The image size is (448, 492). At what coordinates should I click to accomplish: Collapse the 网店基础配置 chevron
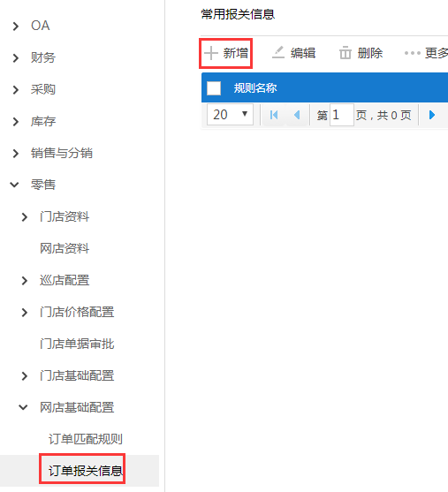coord(23,407)
